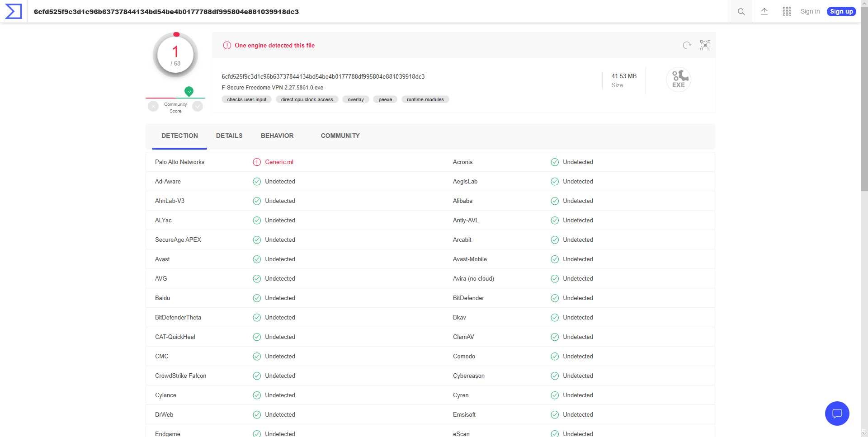Click the AegisLab engine name
868x437 pixels.
465,181
